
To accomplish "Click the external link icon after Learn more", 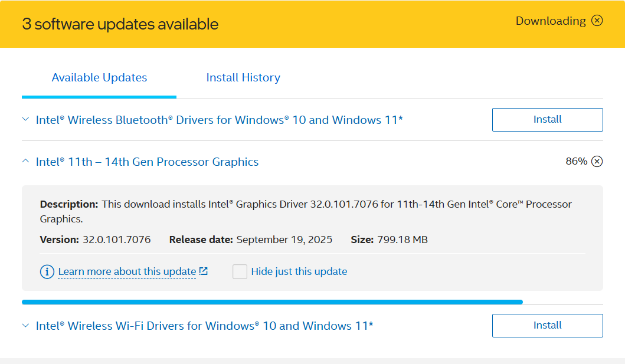I will 203,271.
